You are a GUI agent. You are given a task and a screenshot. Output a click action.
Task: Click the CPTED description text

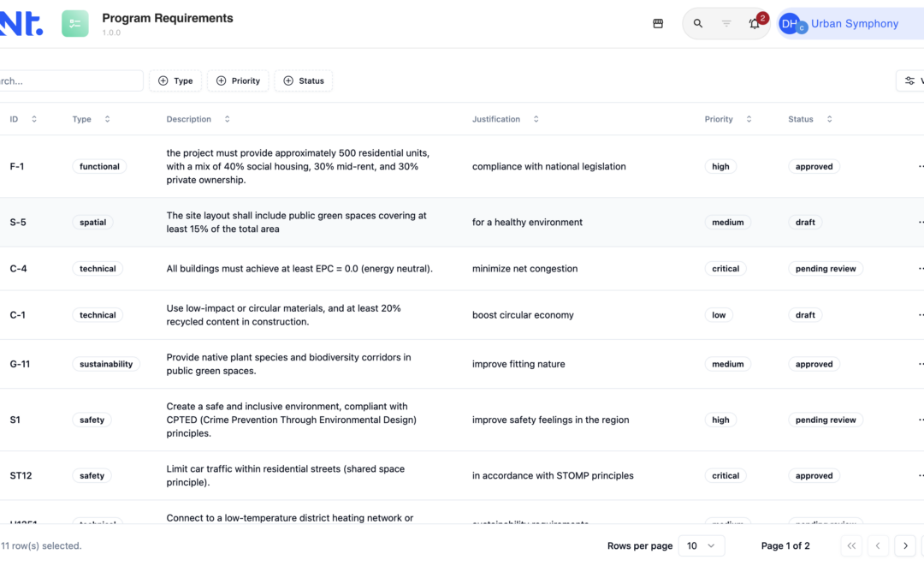coord(292,420)
